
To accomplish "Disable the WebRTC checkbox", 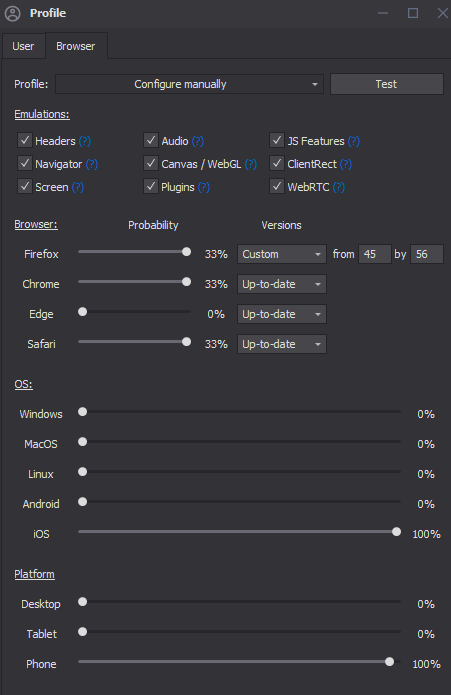I will (277, 187).
